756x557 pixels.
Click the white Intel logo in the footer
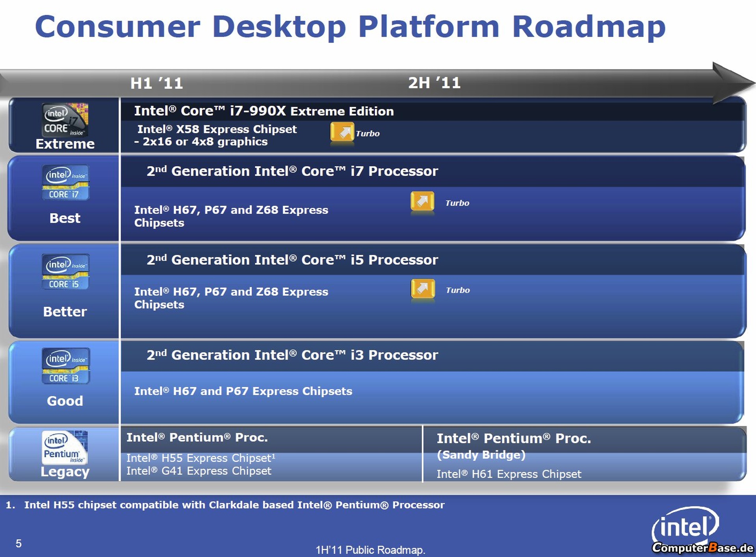[685, 526]
